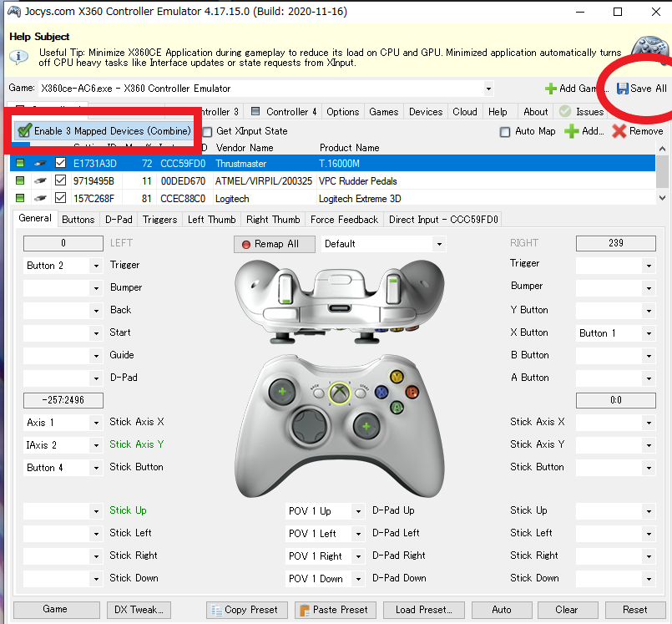
Task: Open the Devices tab
Action: (426, 111)
